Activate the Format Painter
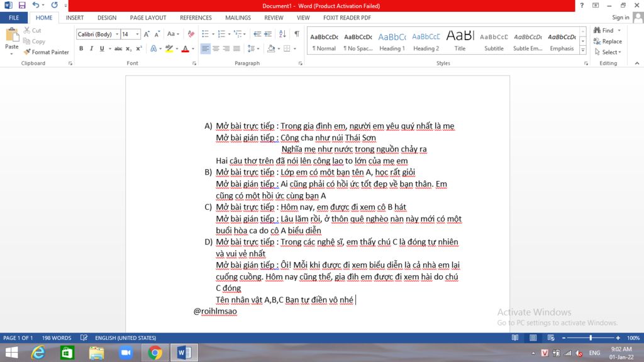This screenshot has height=362, width=644. (46, 52)
